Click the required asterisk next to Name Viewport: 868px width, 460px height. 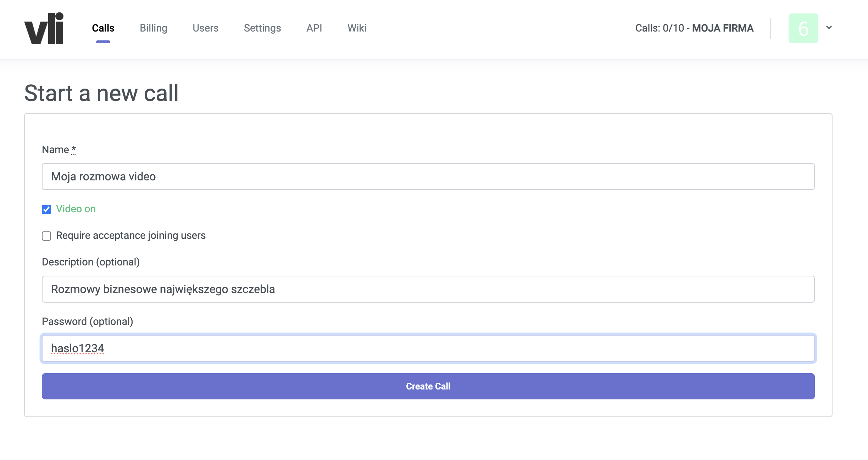coord(73,149)
